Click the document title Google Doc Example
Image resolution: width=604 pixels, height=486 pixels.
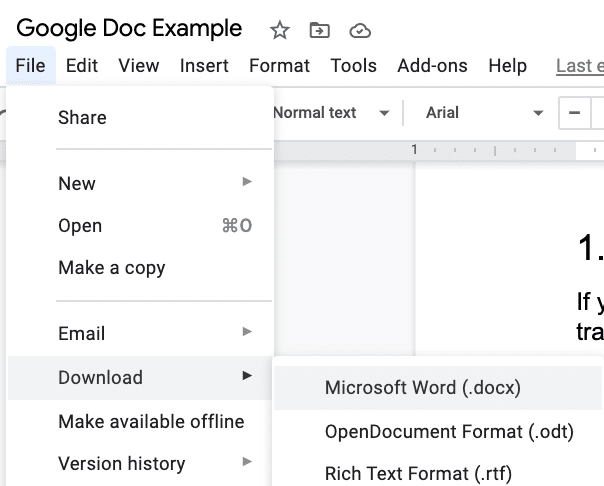pyautogui.click(x=129, y=29)
